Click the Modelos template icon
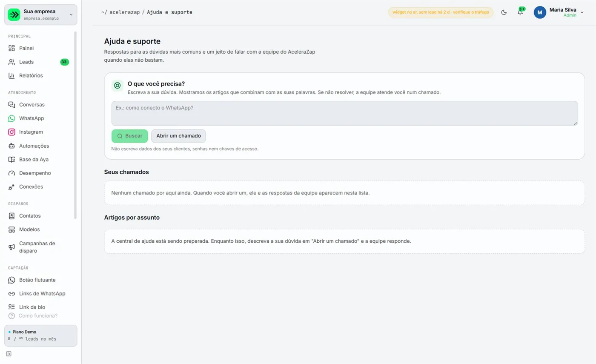596x364 pixels. [11, 229]
